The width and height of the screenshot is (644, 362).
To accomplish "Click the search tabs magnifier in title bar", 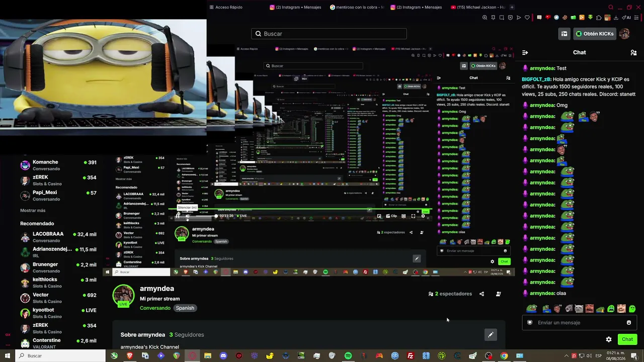I will tap(611, 8).
